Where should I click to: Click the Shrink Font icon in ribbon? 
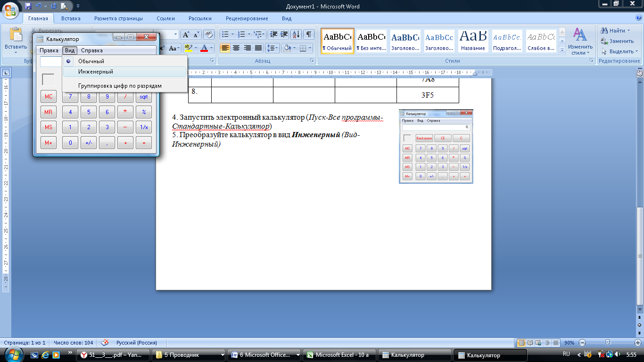(x=196, y=34)
